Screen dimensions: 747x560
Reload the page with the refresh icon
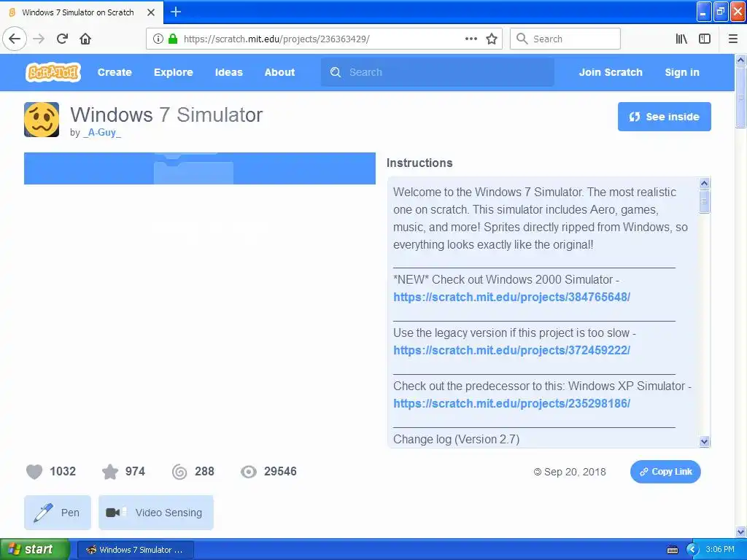coord(62,39)
